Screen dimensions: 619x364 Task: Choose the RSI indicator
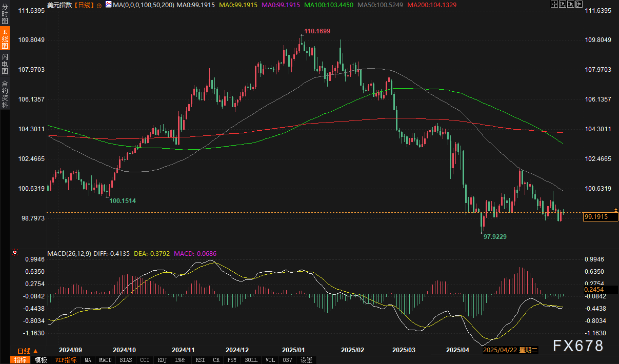point(199,360)
